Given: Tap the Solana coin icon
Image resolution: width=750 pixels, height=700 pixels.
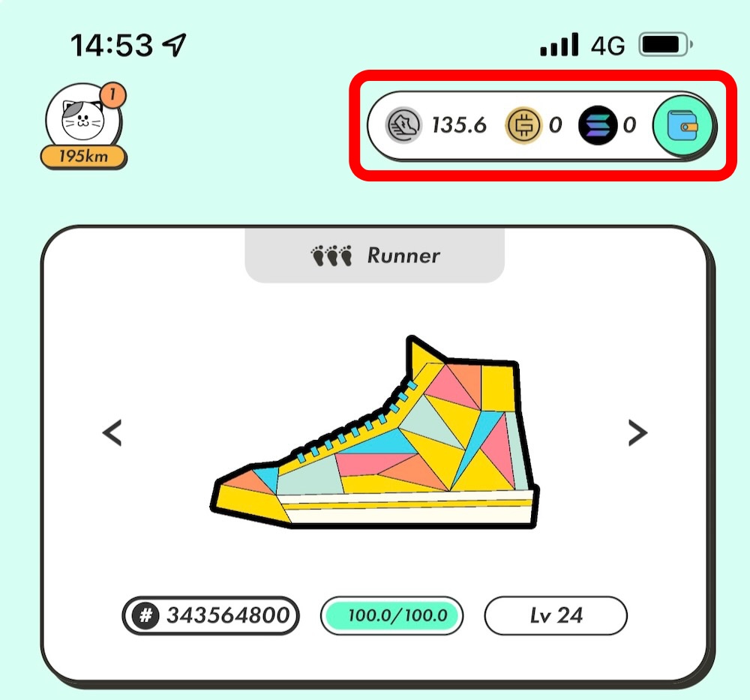Looking at the screenshot, I should (x=598, y=125).
